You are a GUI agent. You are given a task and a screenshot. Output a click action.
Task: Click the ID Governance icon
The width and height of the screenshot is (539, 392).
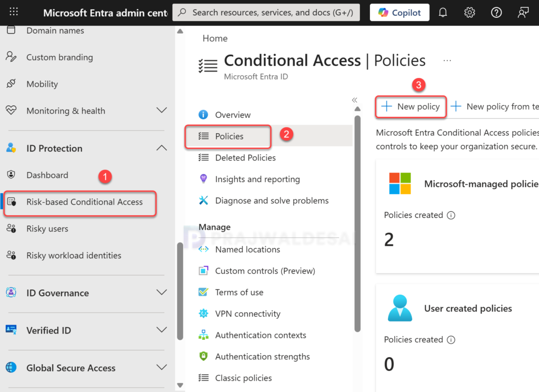pyautogui.click(x=11, y=293)
